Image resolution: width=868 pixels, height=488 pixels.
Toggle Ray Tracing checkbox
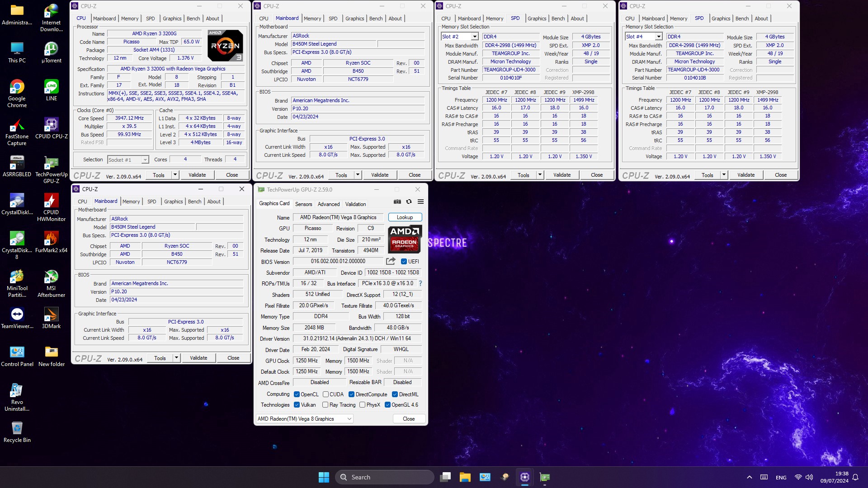[x=325, y=405]
